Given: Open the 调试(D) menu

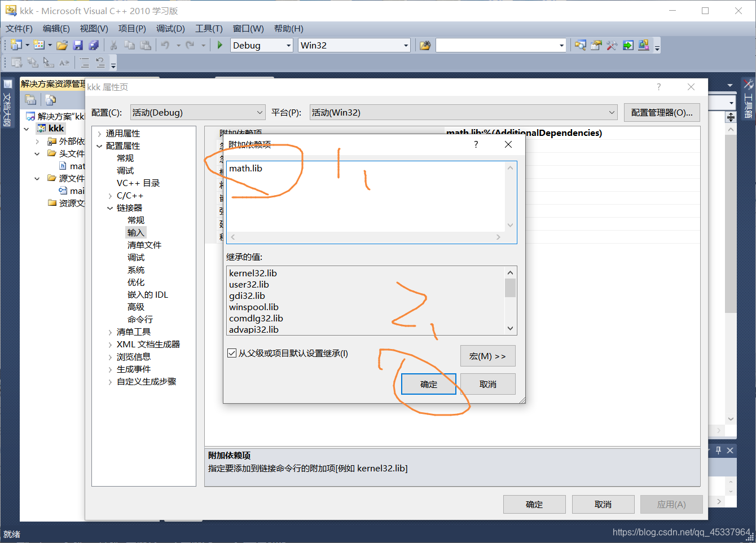Looking at the screenshot, I should click(x=170, y=28).
